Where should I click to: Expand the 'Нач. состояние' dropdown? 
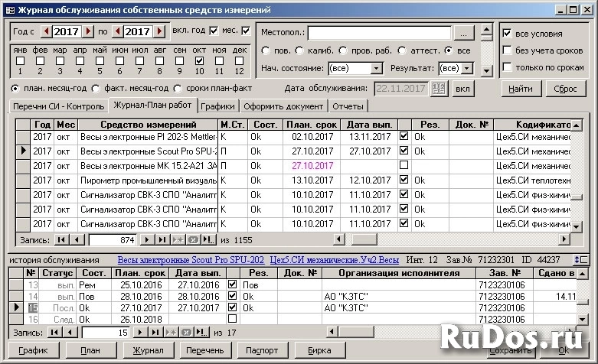coord(377,69)
